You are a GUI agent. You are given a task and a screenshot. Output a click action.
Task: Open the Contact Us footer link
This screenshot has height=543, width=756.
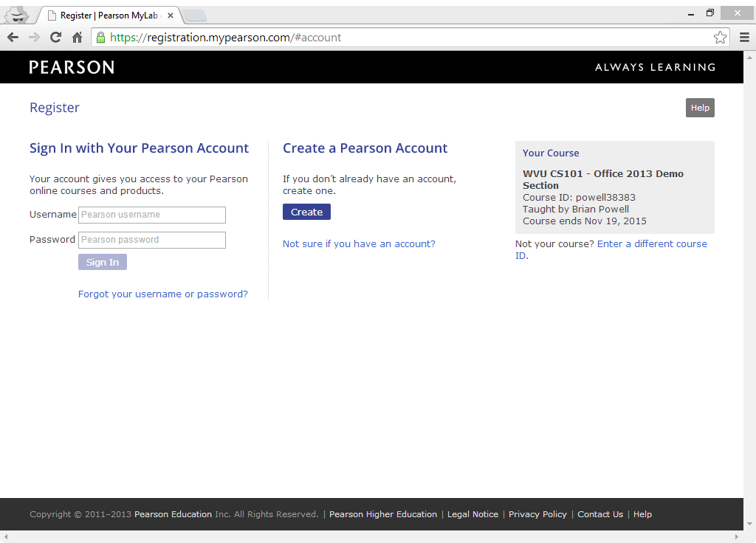coord(600,514)
